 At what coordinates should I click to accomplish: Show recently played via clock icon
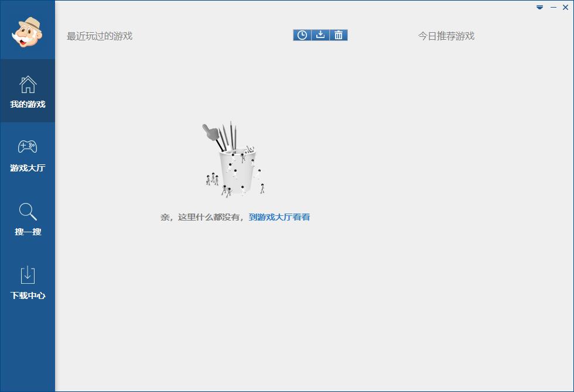[302, 35]
